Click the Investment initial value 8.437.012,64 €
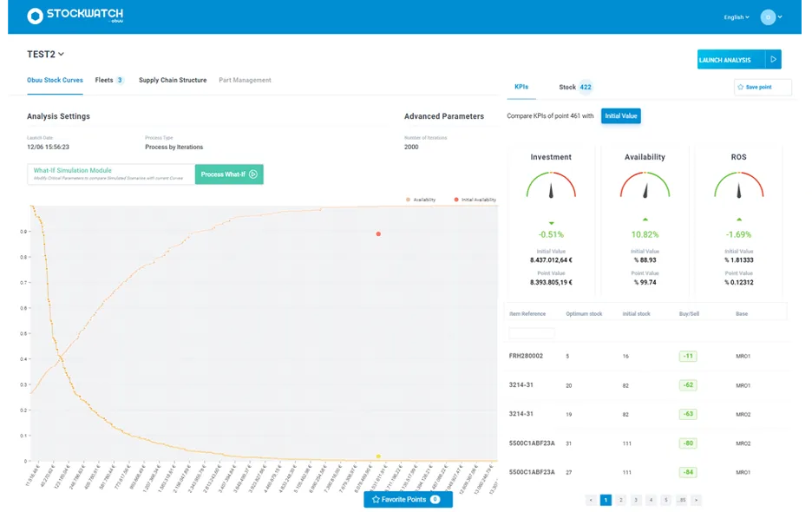Image resolution: width=812 pixels, height=512 pixels. (551, 260)
